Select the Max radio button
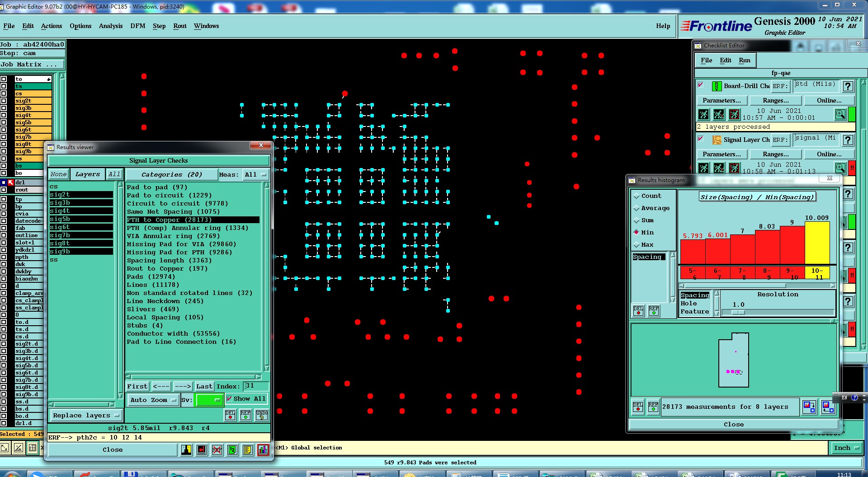 pyautogui.click(x=637, y=244)
